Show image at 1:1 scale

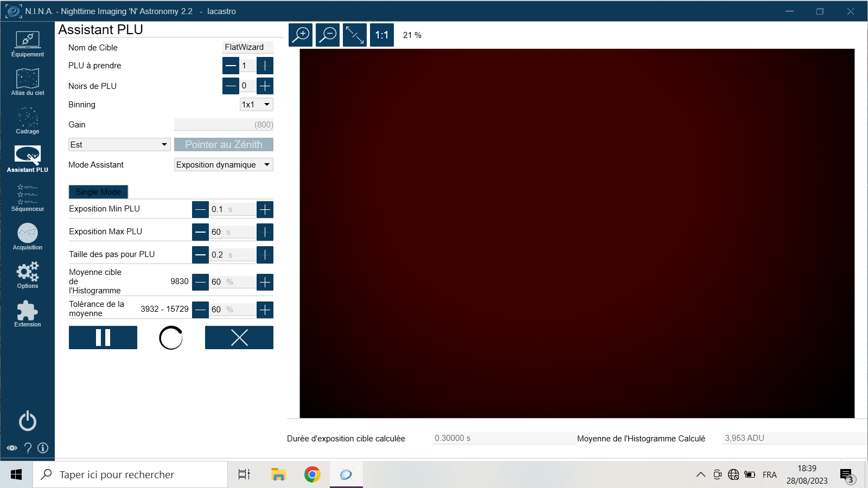click(x=382, y=35)
